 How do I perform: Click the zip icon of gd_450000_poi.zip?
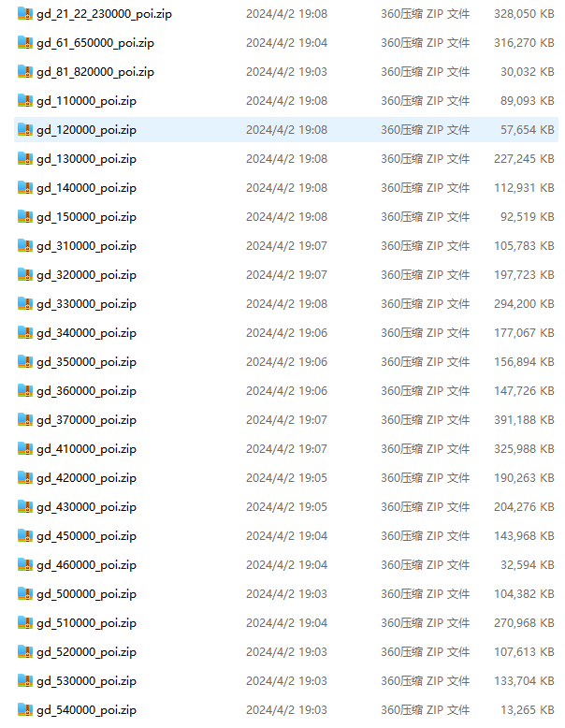click(25, 536)
